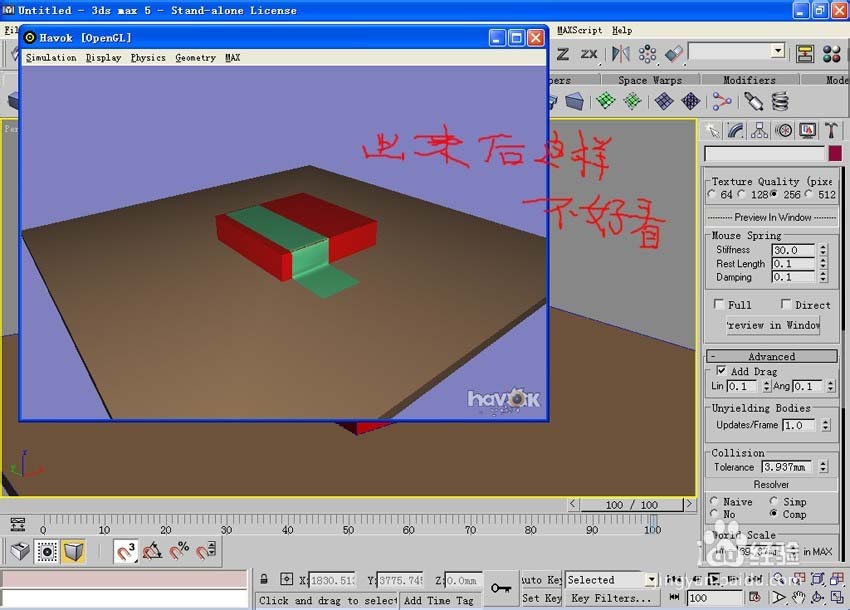This screenshot has width=850, height=610.
Task: Collapse the Preview In Window rollout header
Action: [x=772, y=217]
